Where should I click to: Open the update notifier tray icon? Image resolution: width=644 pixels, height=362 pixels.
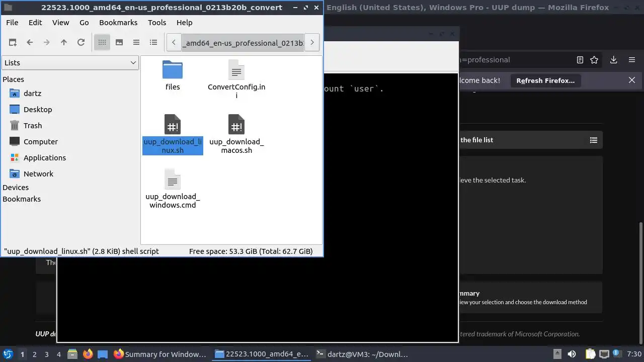(616, 354)
